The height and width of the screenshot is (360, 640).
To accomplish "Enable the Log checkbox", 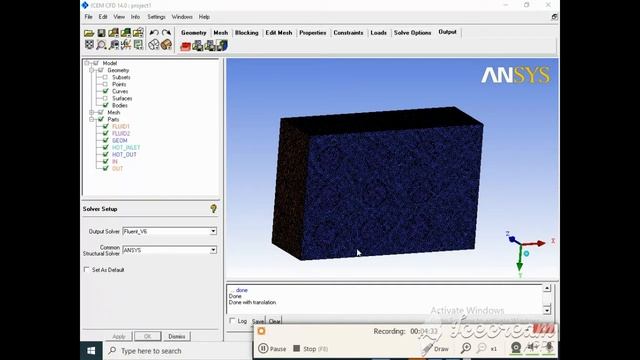I will tap(232, 321).
